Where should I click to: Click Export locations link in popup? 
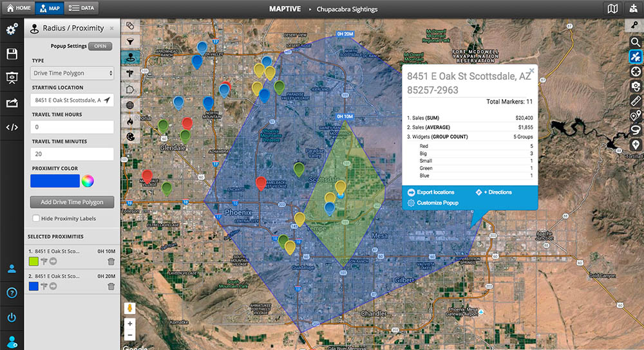click(431, 192)
